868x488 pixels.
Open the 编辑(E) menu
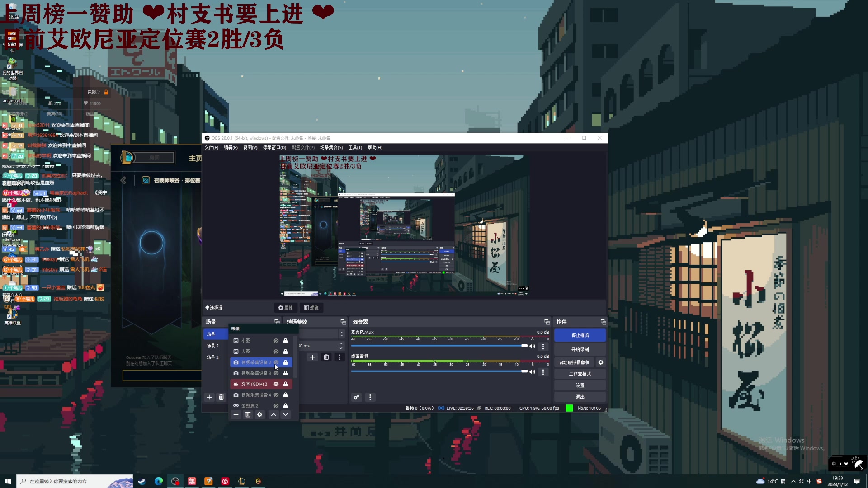tap(231, 148)
